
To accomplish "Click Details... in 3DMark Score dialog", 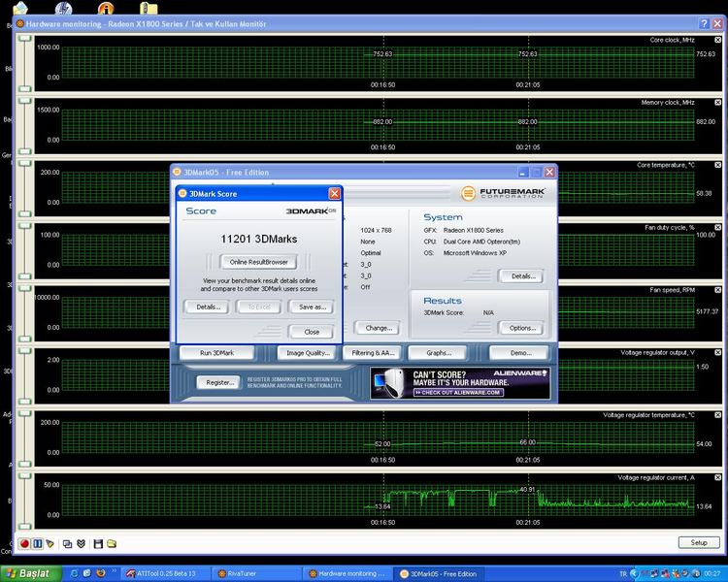I will (208, 307).
